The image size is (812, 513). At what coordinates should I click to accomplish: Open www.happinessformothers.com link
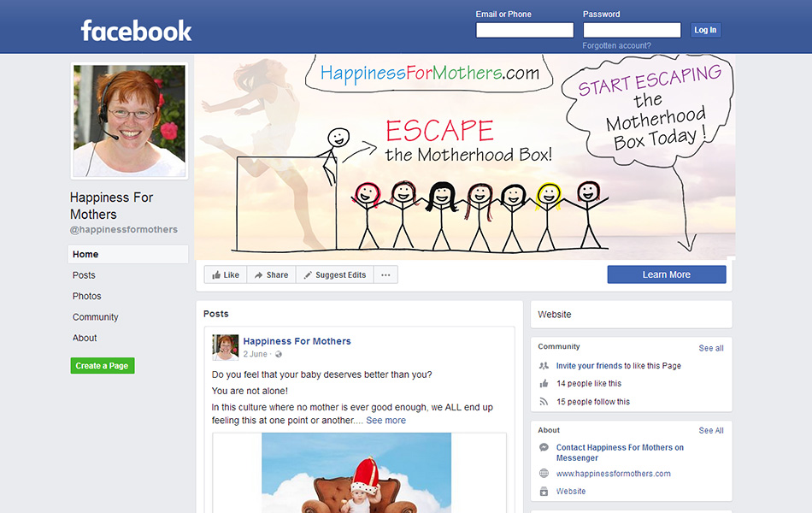[613, 474]
